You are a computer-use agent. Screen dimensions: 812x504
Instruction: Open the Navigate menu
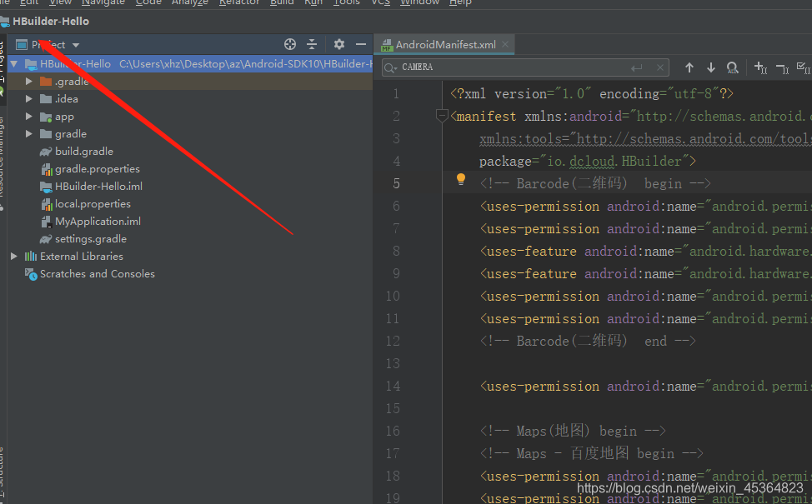[103, 2]
